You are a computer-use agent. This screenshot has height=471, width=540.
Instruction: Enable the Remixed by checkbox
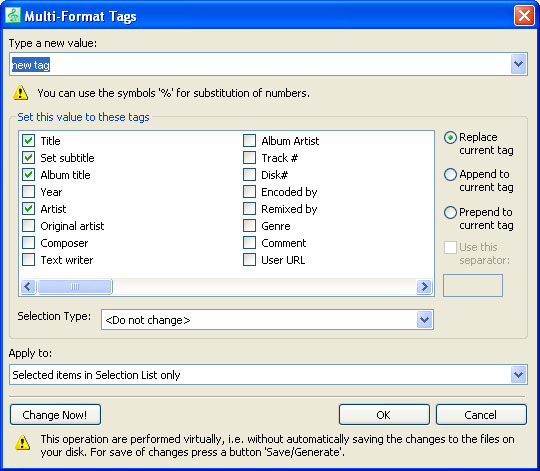(x=249, y=209)
